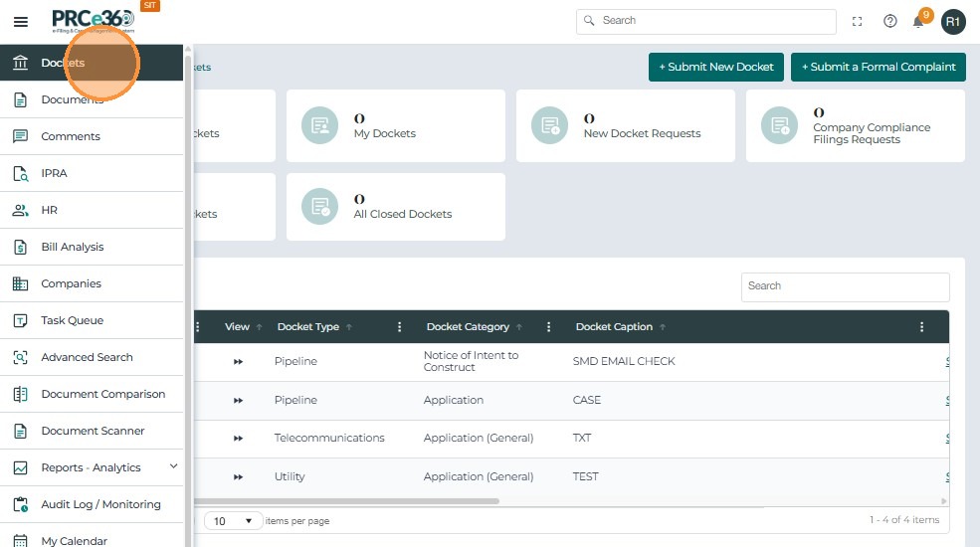Click the Audit Log / Monitoring icon

pyautogui.click(x=20, y=504)
